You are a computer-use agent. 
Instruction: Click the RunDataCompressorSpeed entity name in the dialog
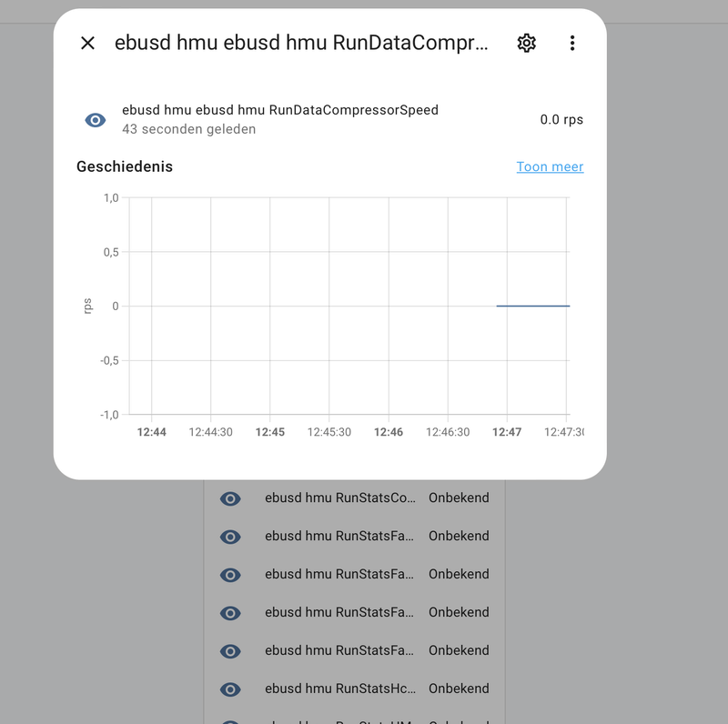pos(280,110)
